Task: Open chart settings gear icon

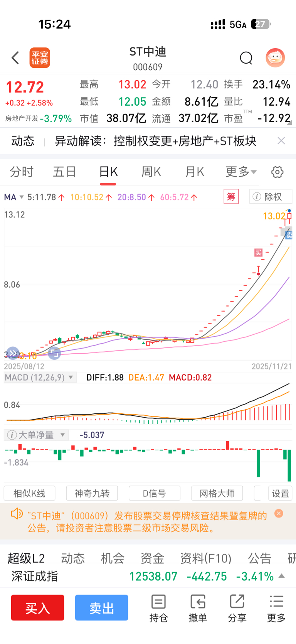Action: (x=277, y=172)
